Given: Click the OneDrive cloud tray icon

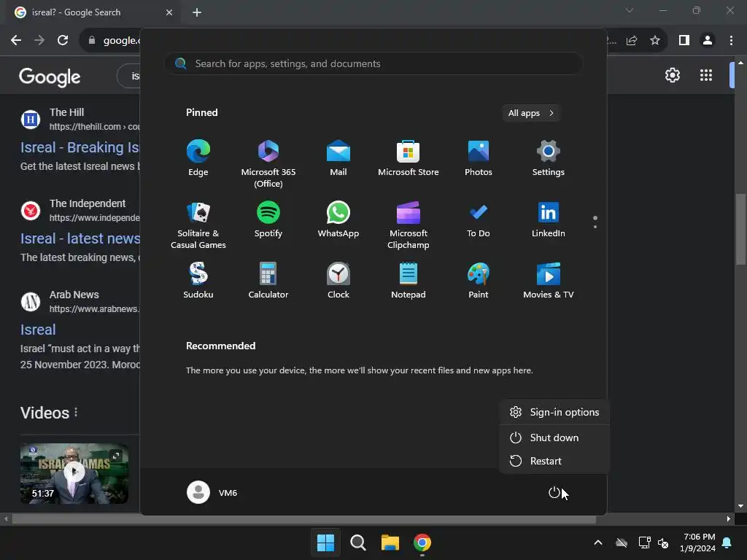Looking at the screenshot, I should (622, 542).
